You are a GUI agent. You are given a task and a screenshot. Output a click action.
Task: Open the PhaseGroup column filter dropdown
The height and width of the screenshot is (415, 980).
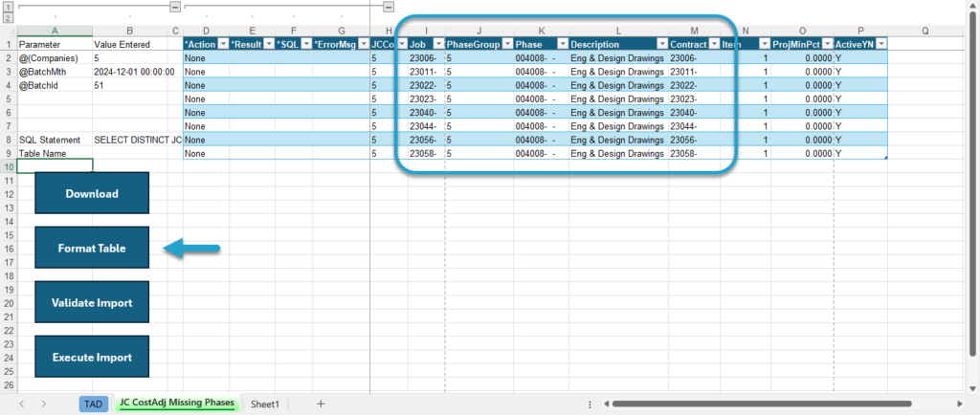(507, 44)
